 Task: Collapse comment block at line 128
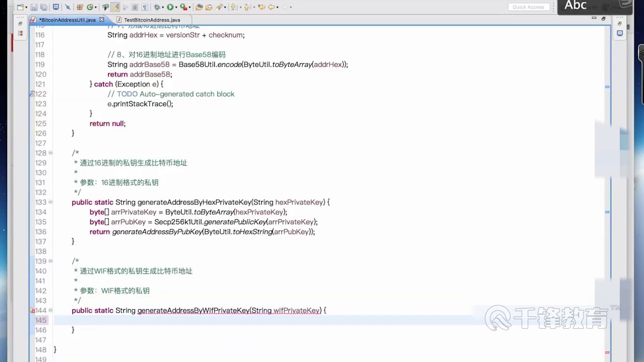[x=50, y=153]
